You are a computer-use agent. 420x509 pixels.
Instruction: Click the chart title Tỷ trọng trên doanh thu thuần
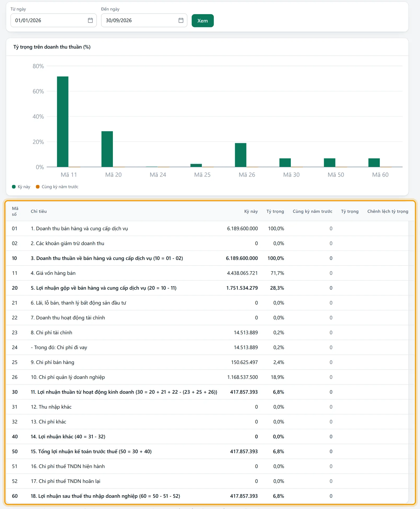52,47
